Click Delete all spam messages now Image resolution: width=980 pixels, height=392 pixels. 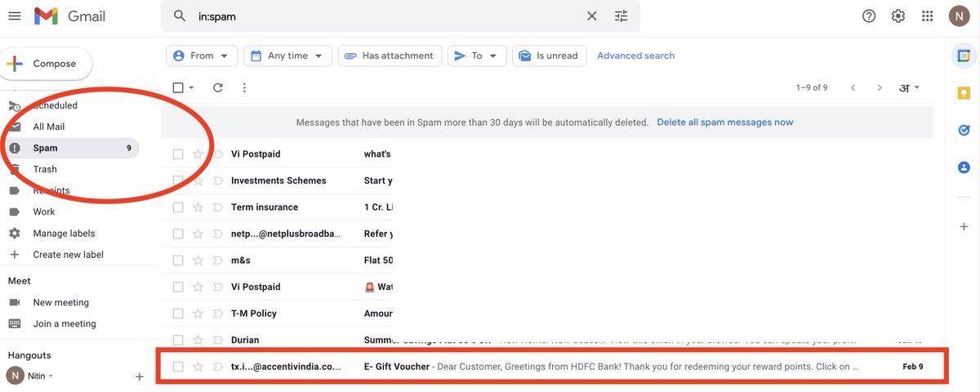click(724, 122)
